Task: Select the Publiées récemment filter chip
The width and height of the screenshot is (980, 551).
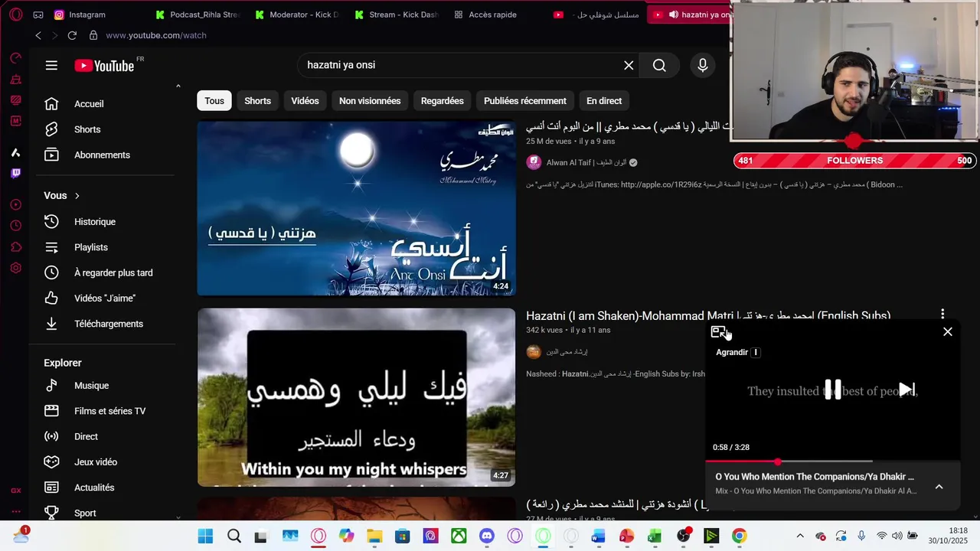Action: (525, 101)
